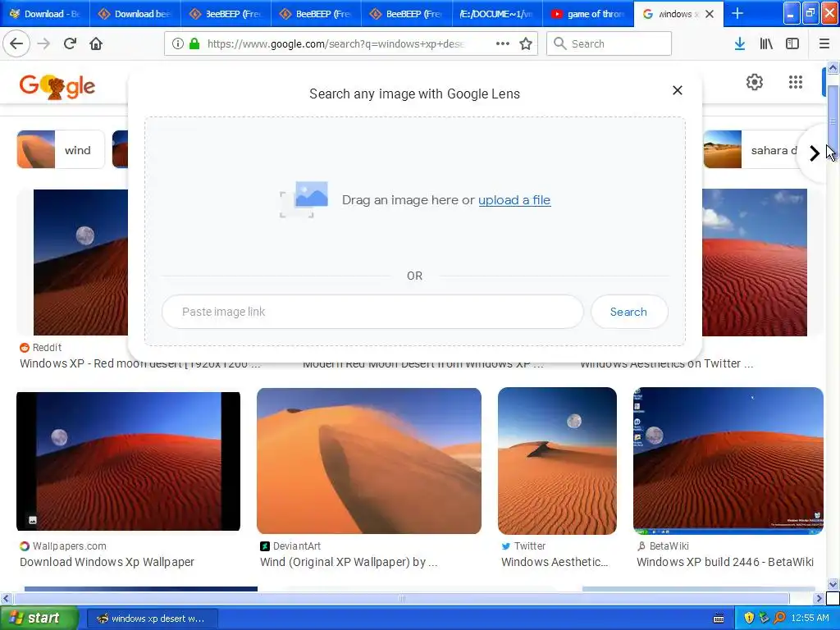Image resolution: width=840 pixels, height=630 pixels.
Task: Open the DeviantArt Wind wallpaper thumbnail
Action: 368,461
